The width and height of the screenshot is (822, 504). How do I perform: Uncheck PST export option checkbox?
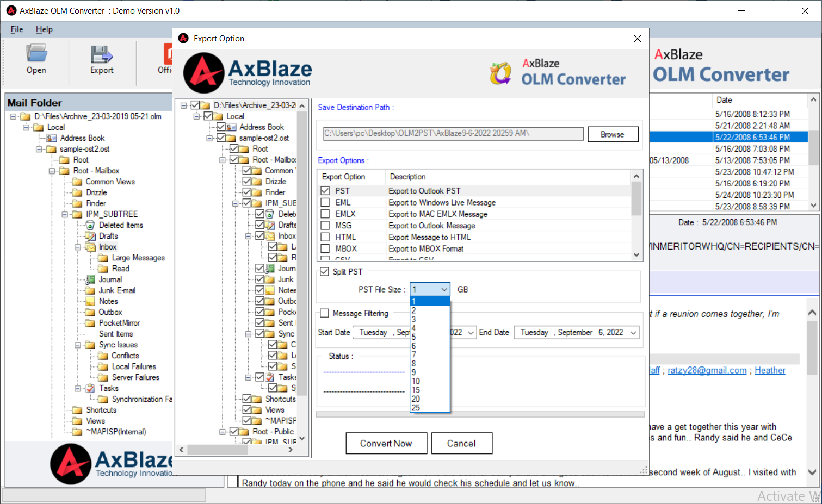[x=325, y=191]
